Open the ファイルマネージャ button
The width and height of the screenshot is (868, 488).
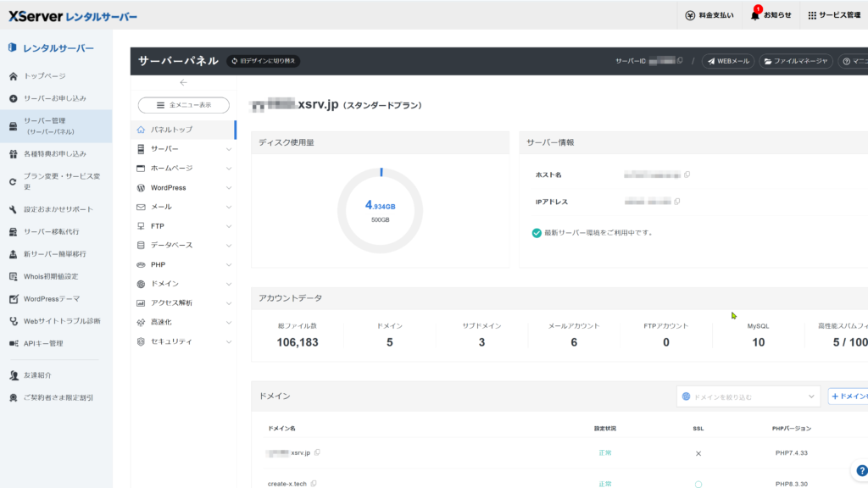coord(796,61)
